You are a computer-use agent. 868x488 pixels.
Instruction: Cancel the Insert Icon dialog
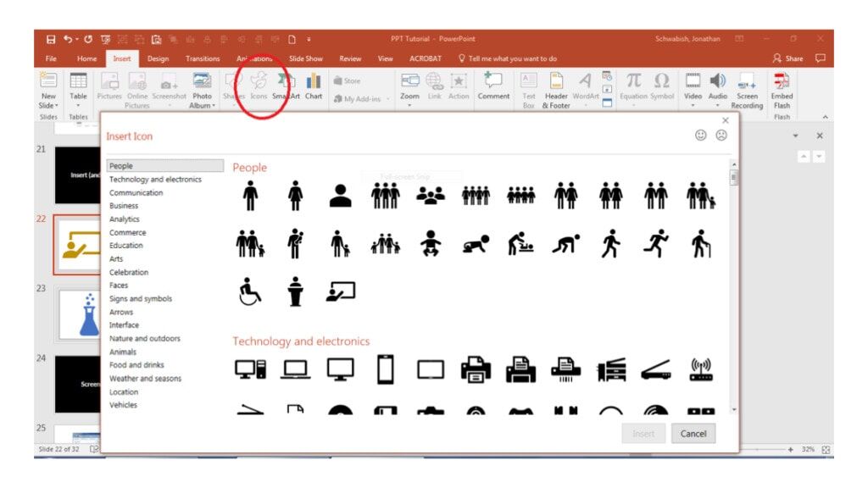click(x=693, y=433)
